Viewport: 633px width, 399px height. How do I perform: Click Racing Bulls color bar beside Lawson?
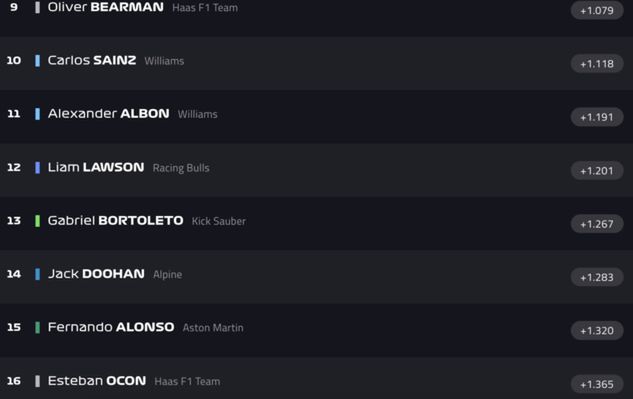tap(38, 168)
